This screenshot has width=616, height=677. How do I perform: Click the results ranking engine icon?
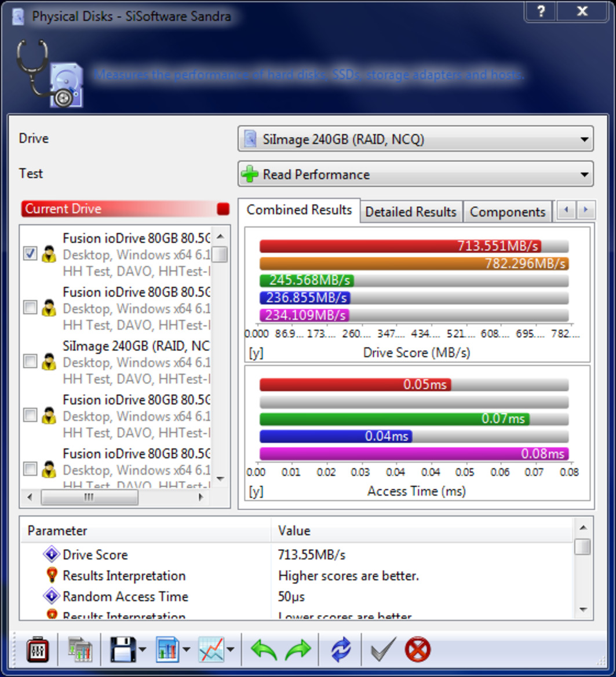[80, 650]
